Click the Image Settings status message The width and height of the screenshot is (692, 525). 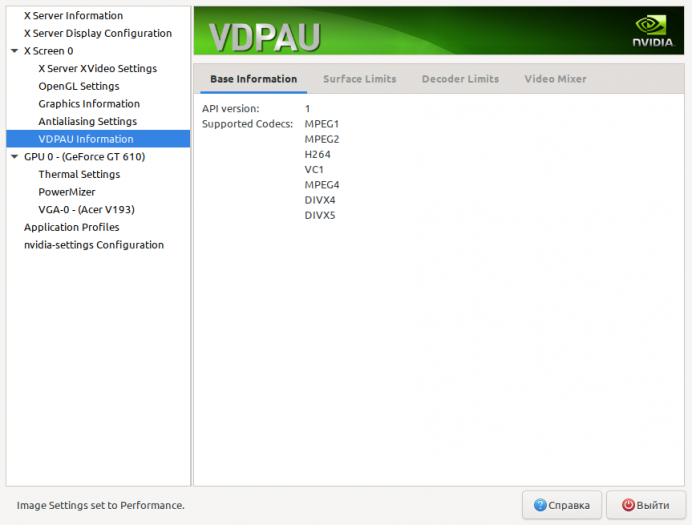tap(101, 506)
